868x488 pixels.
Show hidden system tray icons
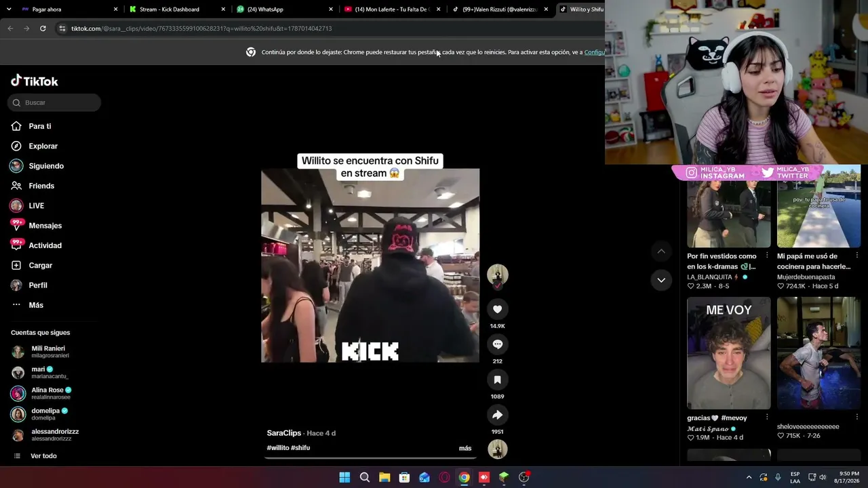[749, 477]
